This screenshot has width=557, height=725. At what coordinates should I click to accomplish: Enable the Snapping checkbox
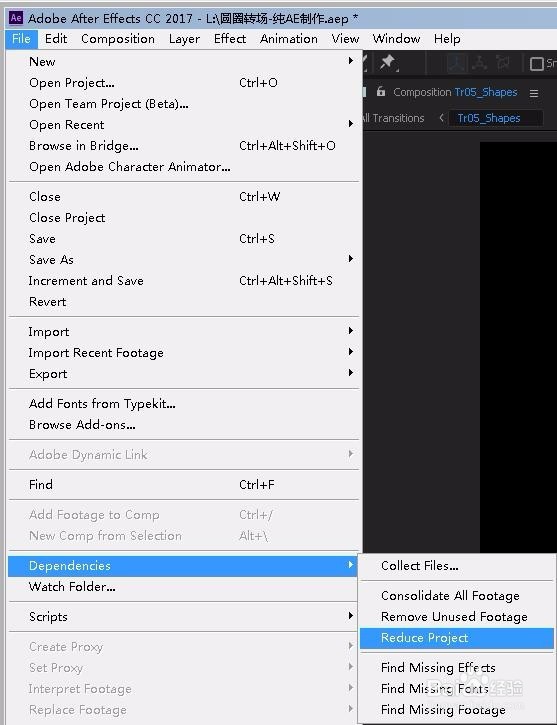tap(537, 64)
